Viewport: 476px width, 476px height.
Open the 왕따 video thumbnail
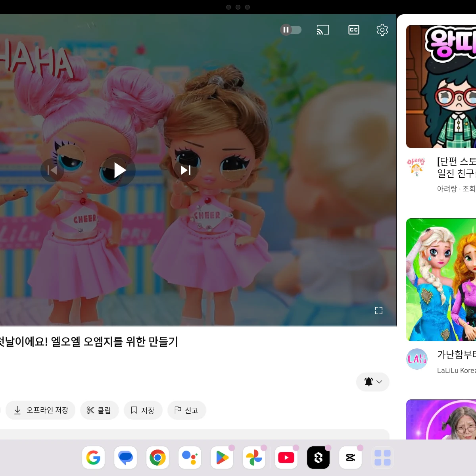[x=441, y=86]
